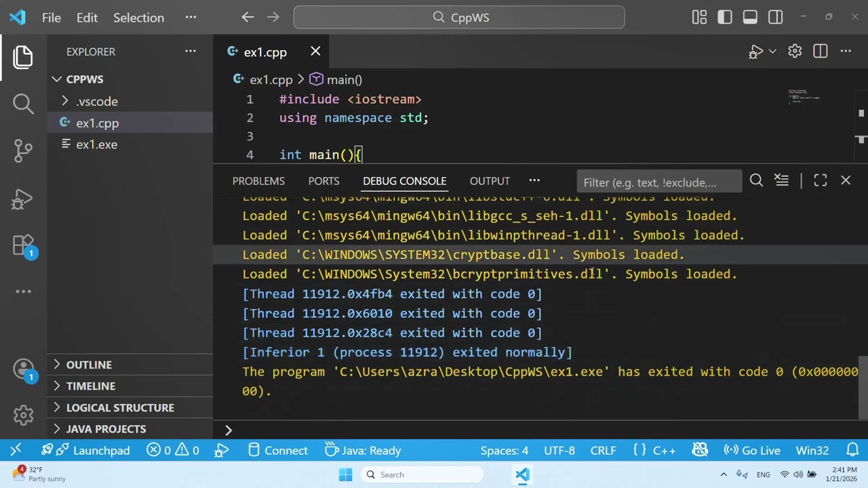Toggle Primary Side Bar visibility

click(725, 18)
